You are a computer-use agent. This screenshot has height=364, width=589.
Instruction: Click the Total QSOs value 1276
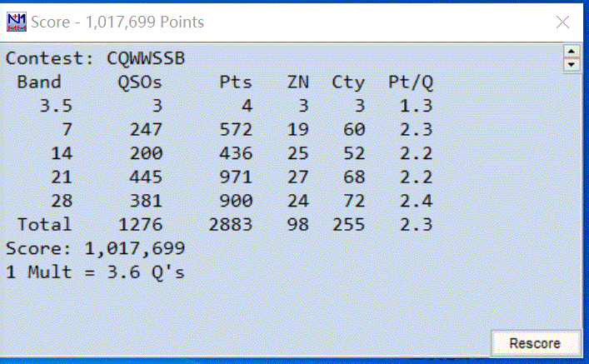tap(140, 225)
